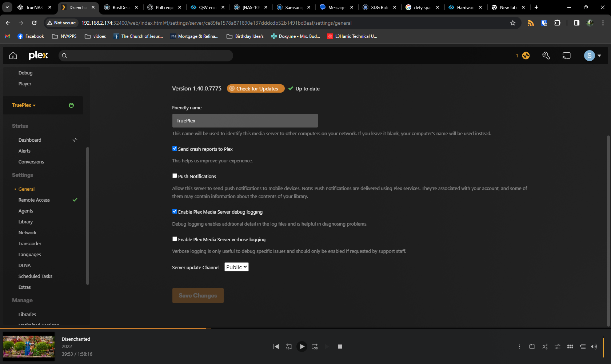Bookmark this page with star icon
611x364 pixels.
pos(513,23)
